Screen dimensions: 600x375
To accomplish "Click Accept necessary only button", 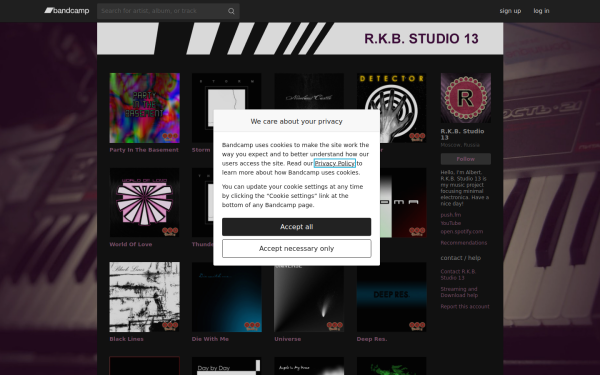I will point(297,249).
